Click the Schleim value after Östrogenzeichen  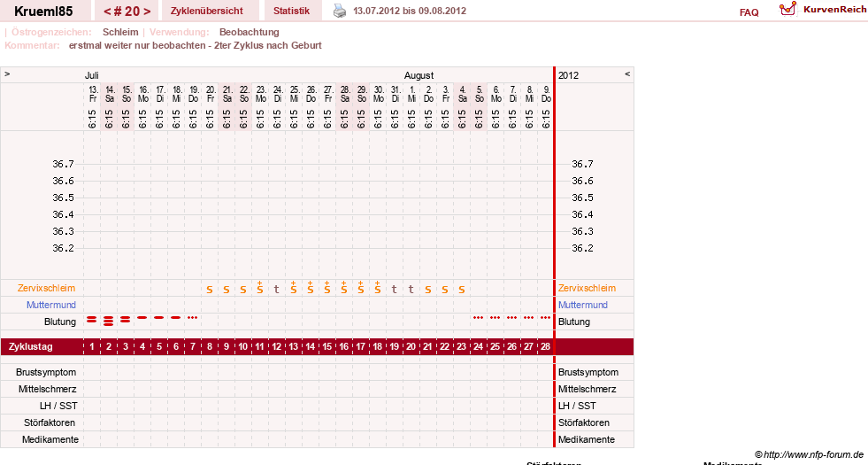120,32
